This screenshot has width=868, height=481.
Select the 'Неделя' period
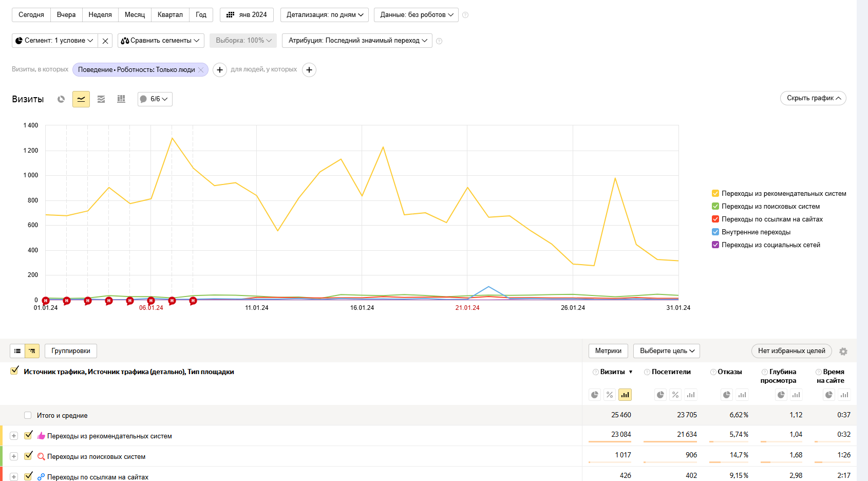point(100,15)
